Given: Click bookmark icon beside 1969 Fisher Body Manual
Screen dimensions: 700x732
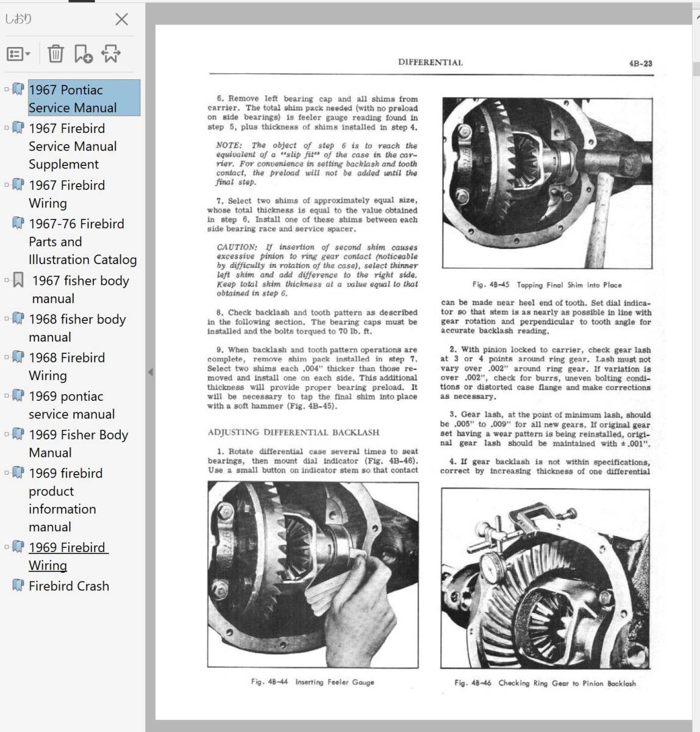Looking at the screenshot, I should coord(18,434).
